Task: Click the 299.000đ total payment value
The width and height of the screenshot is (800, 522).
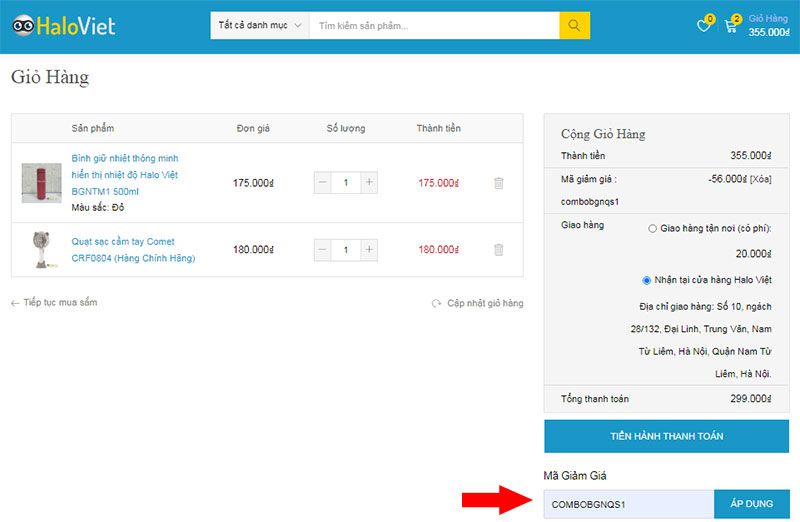Action: pos(751,399)
